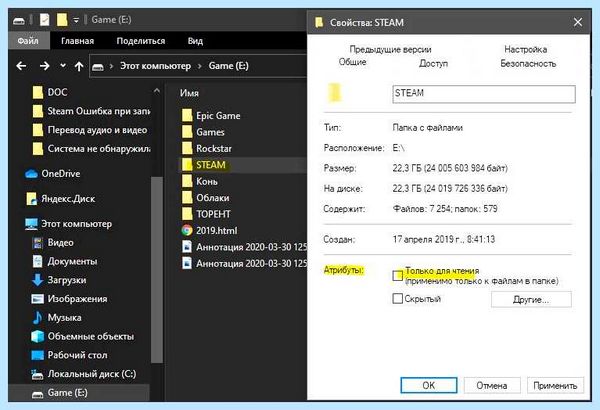Open Рабочий стол in sidebar
Screen dimensions: 600x410
(69, 355)
